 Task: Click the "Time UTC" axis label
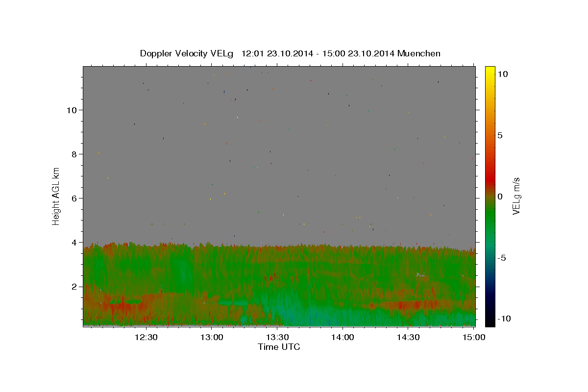pyautogui.click(x=279, y=347)
